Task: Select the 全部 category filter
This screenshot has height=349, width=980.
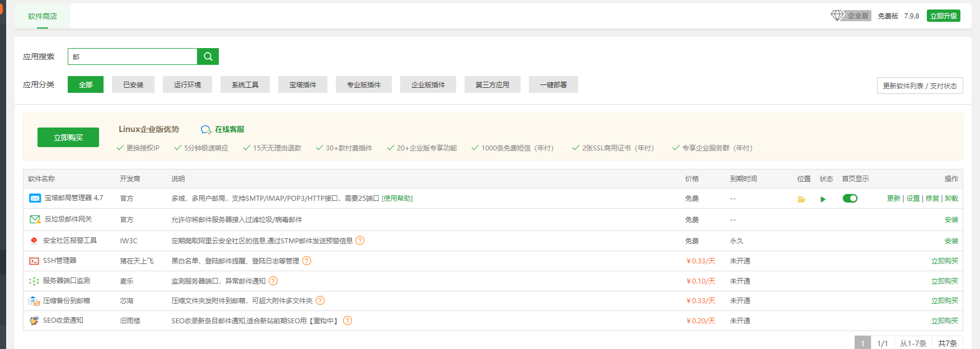Action: coord(86,84)
